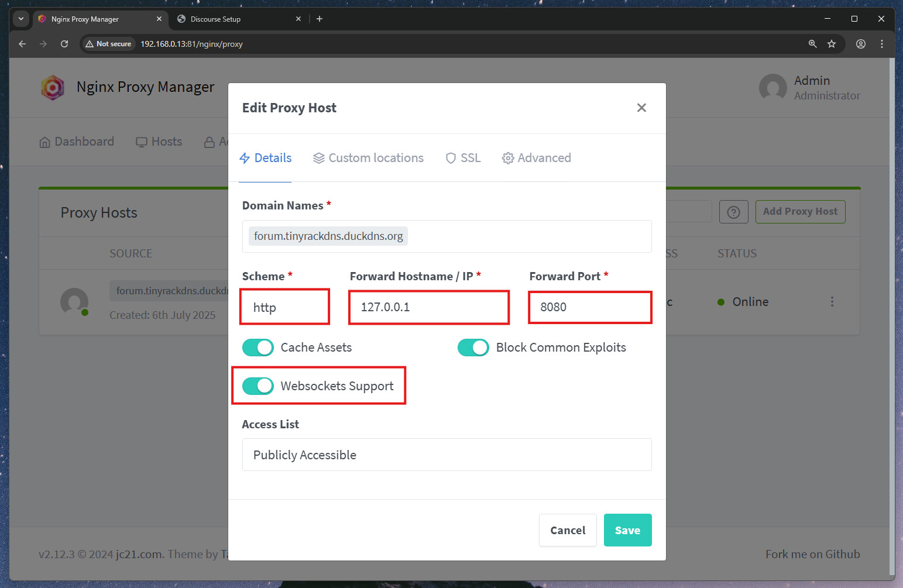
Task: Open the browser three-dot menu
Action: [x=882, y=44]
